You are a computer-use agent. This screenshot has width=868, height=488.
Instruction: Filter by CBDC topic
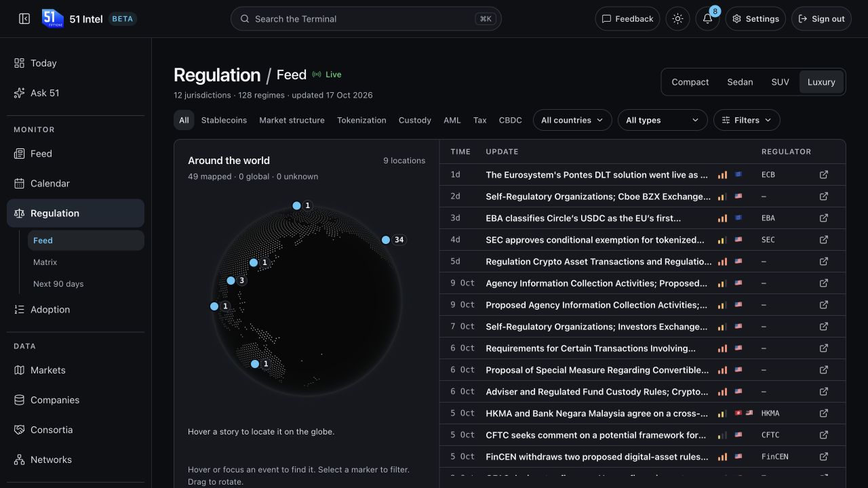(x=511, y=120)
